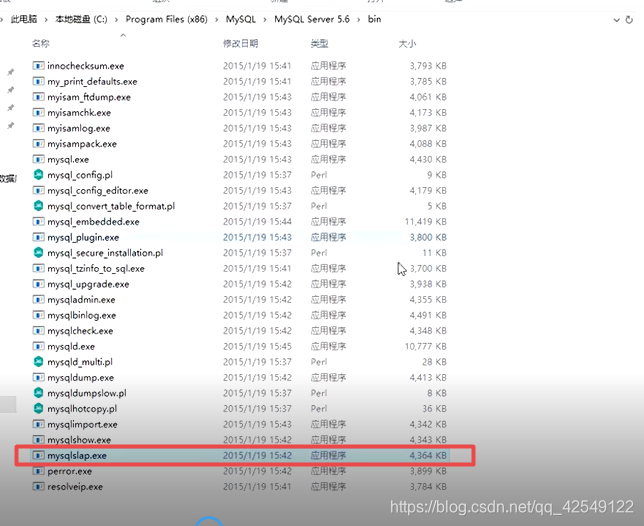
Task: Click the mysql_embedded.exe file icon
Action: 38,222
